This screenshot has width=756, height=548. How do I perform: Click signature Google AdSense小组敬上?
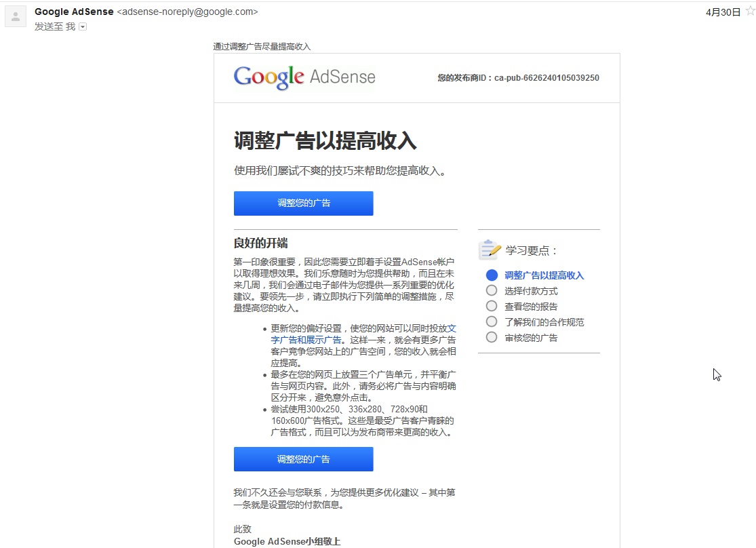pos(287,541)
